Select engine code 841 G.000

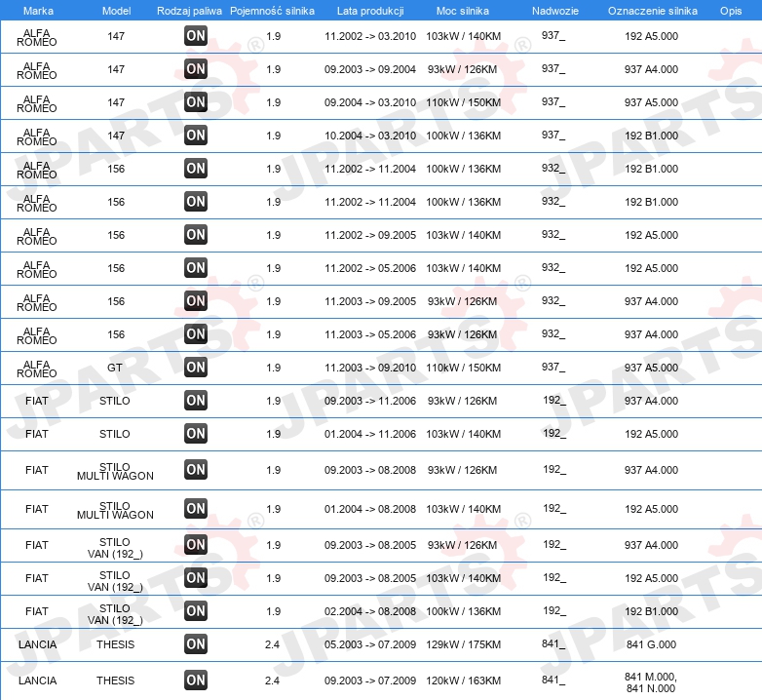click(651, 644)
